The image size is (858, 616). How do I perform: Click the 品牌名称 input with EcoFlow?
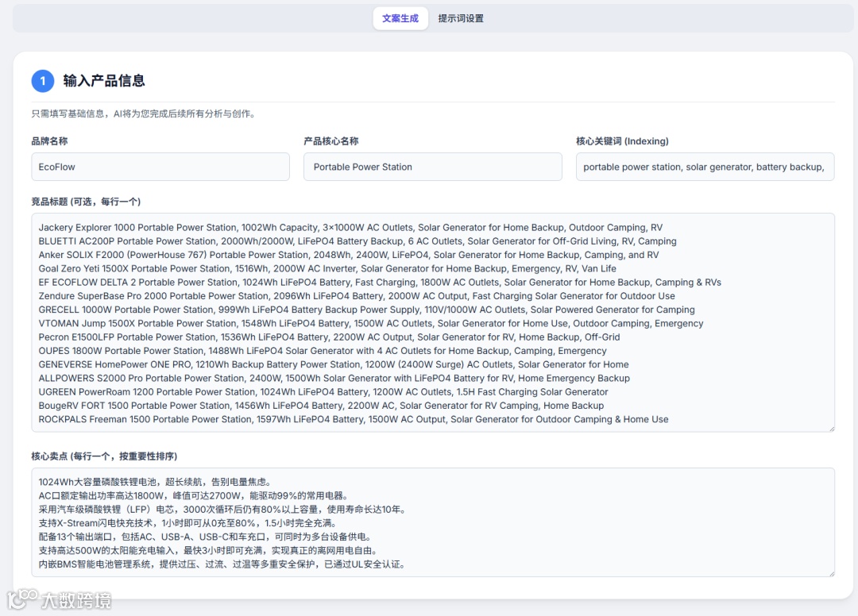pyautogui.click(x=160, y=167)
